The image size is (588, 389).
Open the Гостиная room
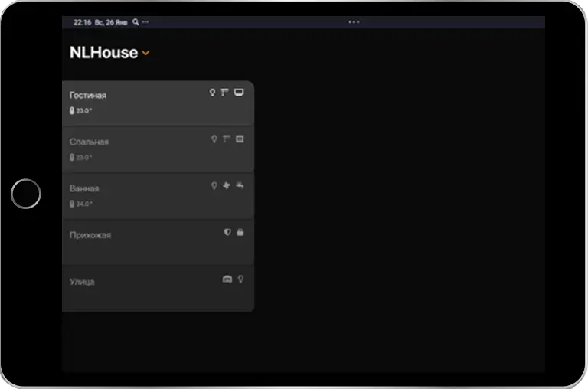click(x=158, y=103)
